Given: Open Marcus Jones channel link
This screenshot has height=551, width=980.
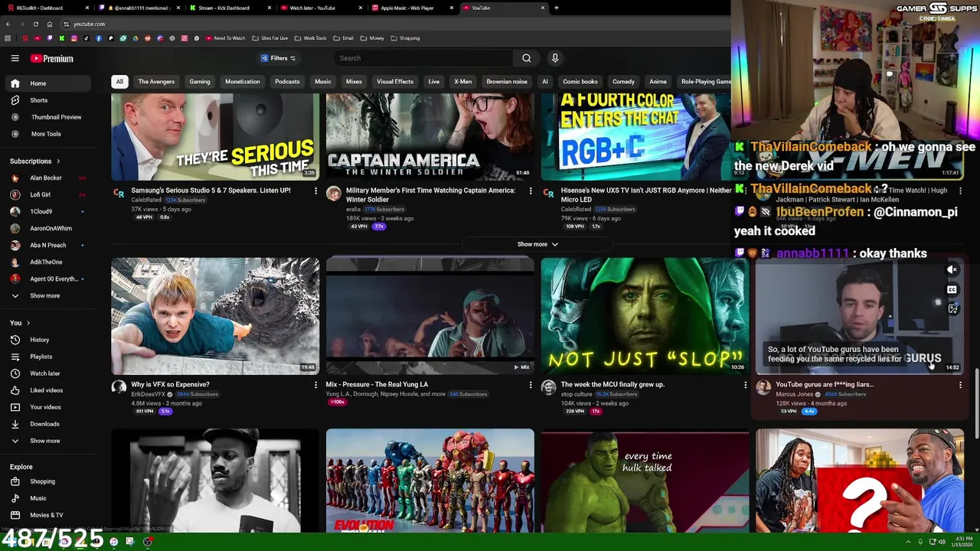Looking at the screenshot, I should [794, 394].
